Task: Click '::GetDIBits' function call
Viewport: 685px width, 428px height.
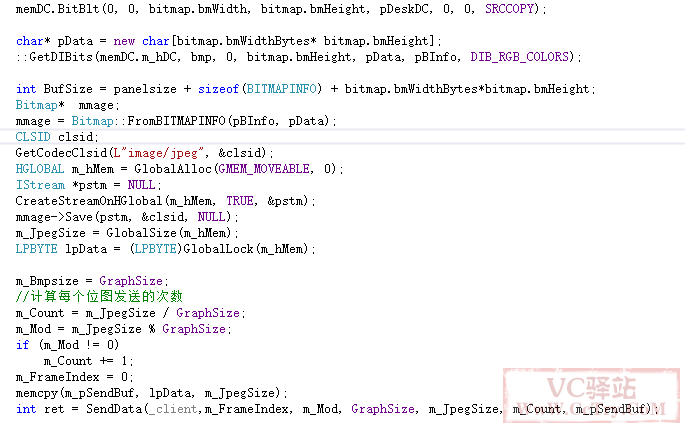Action: point(54,57)
